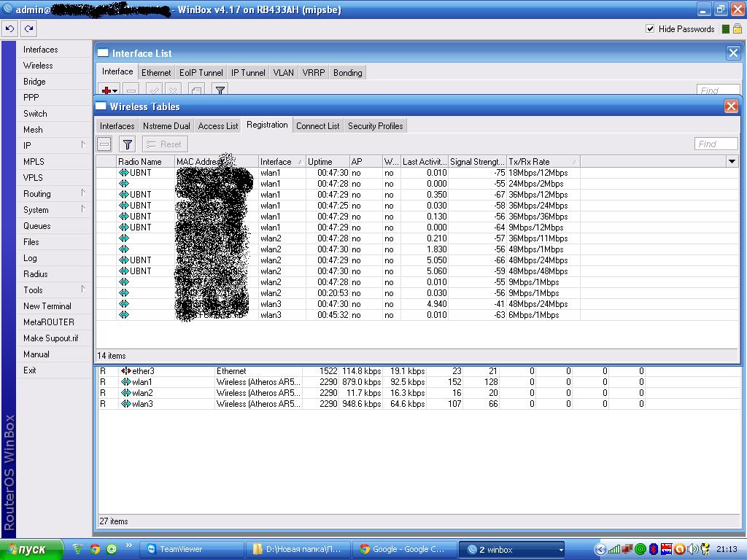This screenshot has height=560, width=747.
Task: Open the Security Profiles tab
Action: coord(375,126)
